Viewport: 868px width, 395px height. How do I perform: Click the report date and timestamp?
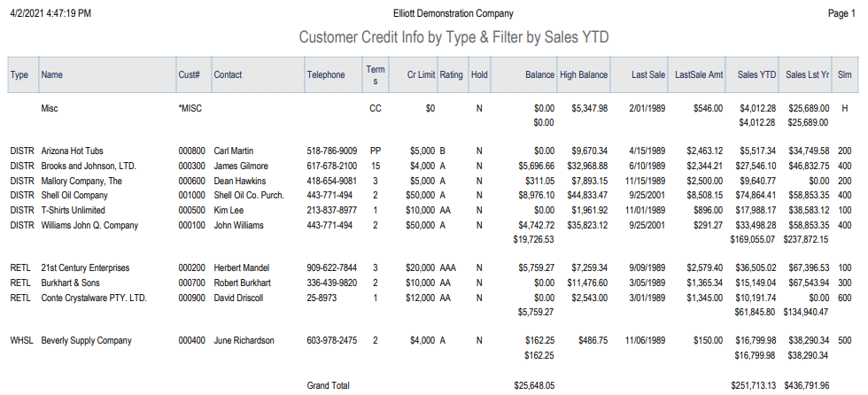(50, 14)
